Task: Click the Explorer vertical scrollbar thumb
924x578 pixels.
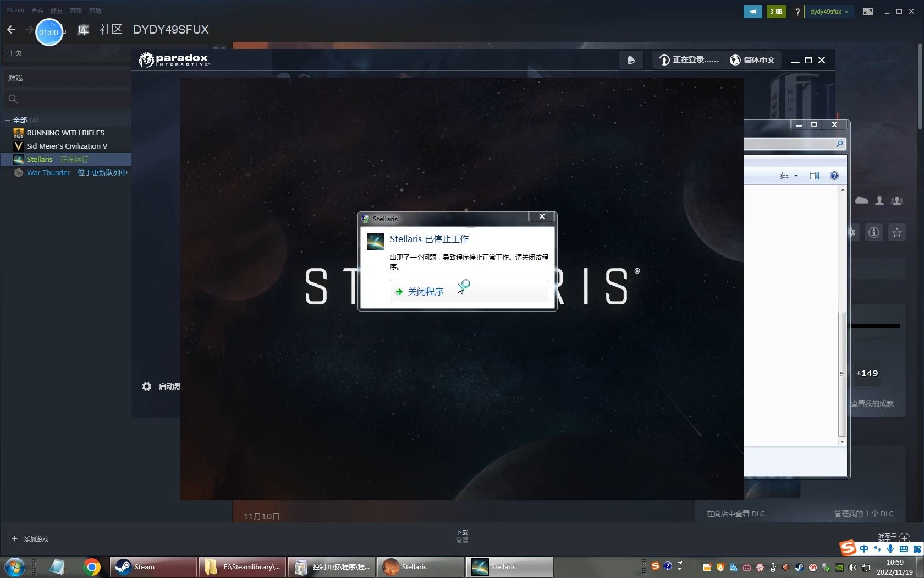Action: (x=842, y=374)
